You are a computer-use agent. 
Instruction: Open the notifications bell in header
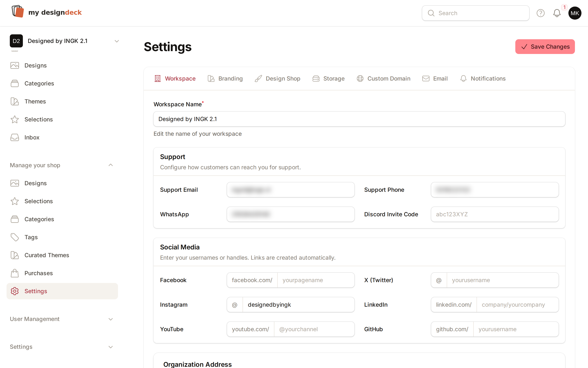(557, 13)
